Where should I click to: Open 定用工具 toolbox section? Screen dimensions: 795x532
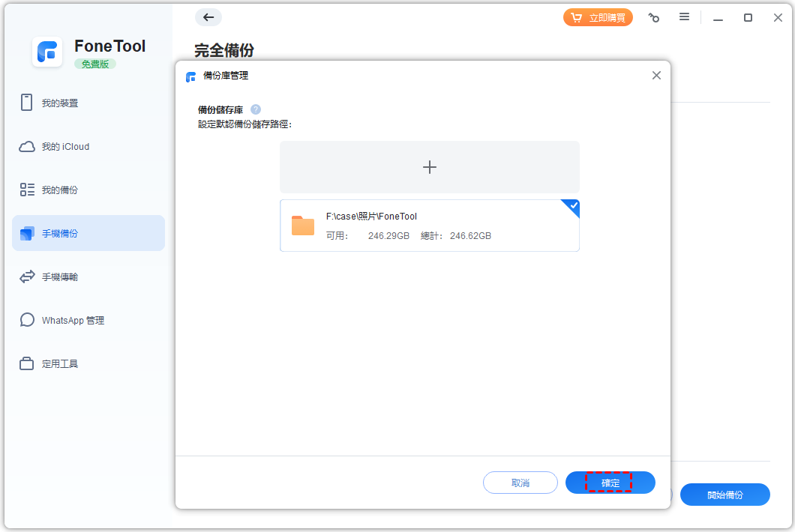point(60,364)
